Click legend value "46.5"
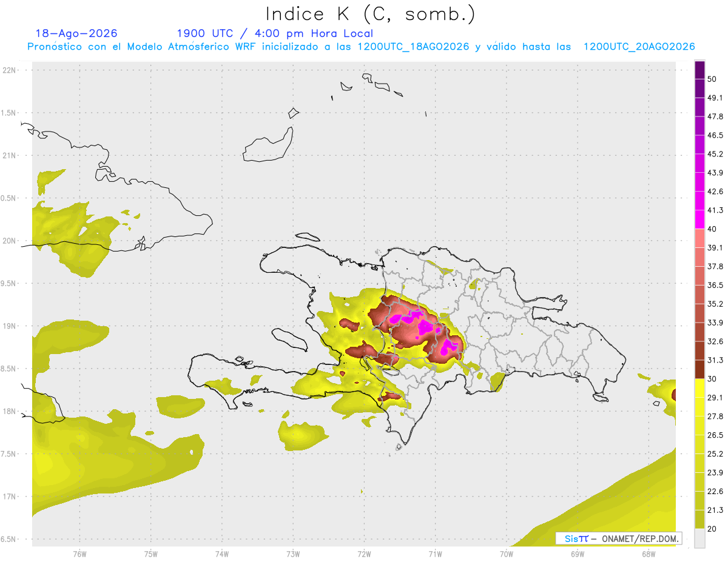Image resolution: width=728 pixels, height=562 pixels. [x=715, y=135]
